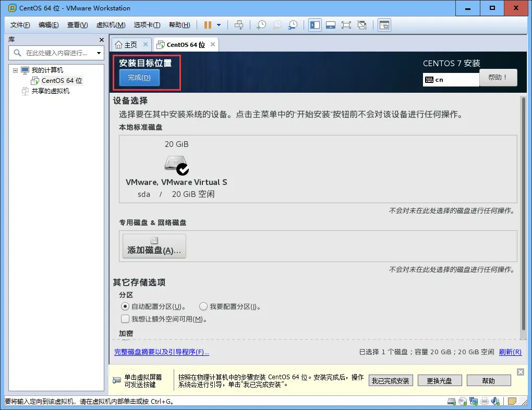Click the printer status bar icon
532x410 pixels.
pyautogui.click(x=485, y=402)
